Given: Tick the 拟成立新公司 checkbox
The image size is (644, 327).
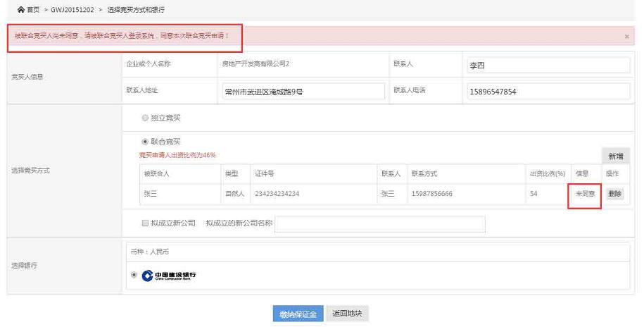Looking at the screenshot, I should [145, 223].
